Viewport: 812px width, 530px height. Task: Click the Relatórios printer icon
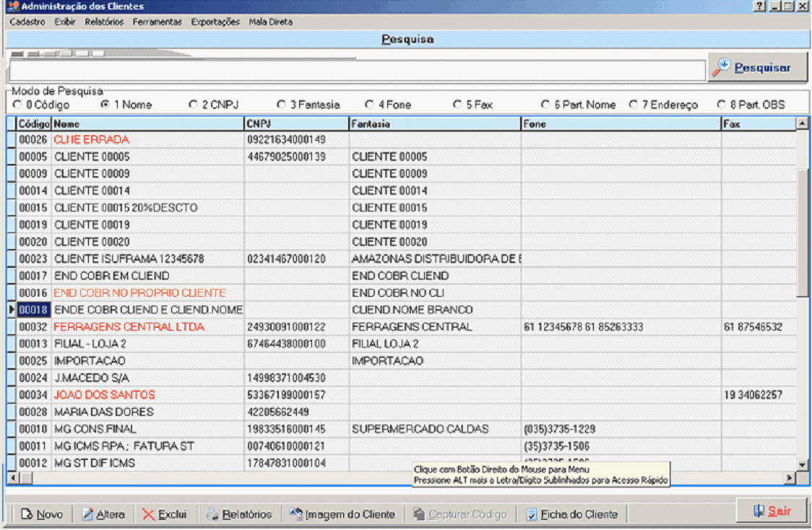pyautogui.click(x=212, y=514)
